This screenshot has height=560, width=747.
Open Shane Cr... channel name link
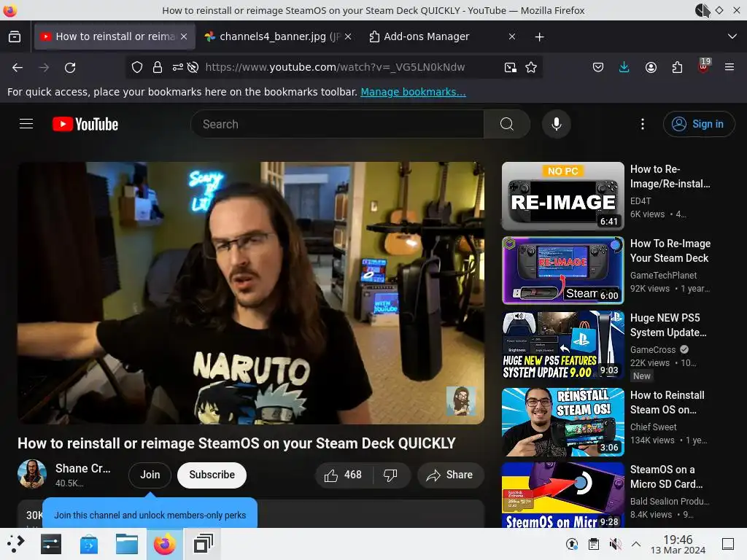83,469
